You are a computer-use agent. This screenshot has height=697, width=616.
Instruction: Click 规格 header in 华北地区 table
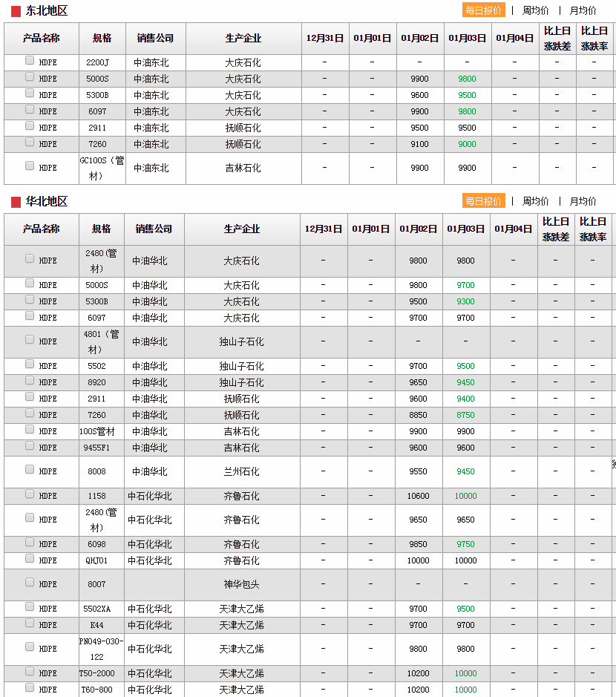(x=101, y=229)
